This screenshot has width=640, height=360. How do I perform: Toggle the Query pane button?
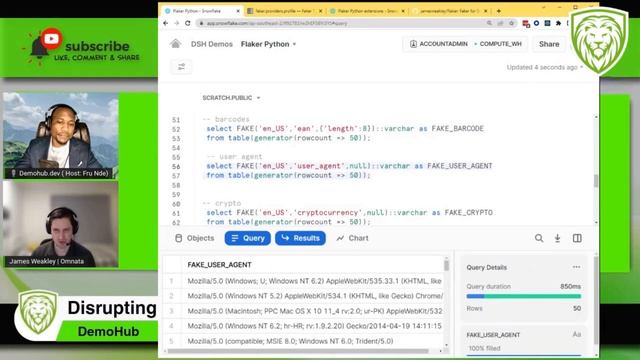(247, 238)
